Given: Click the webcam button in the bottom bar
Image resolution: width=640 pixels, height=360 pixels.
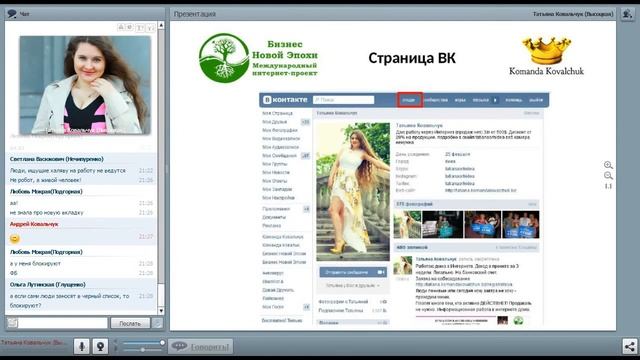Looking at the screenshot, I should click(100, 346).
